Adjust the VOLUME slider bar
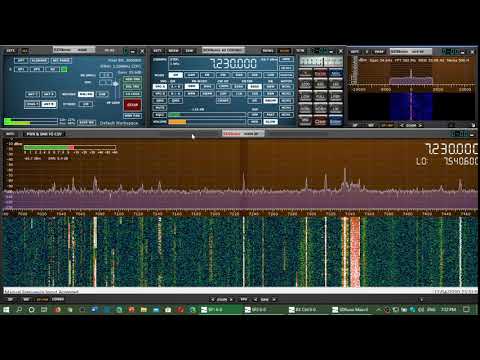Viewport: 480px width, 360px height. (207, 122)
